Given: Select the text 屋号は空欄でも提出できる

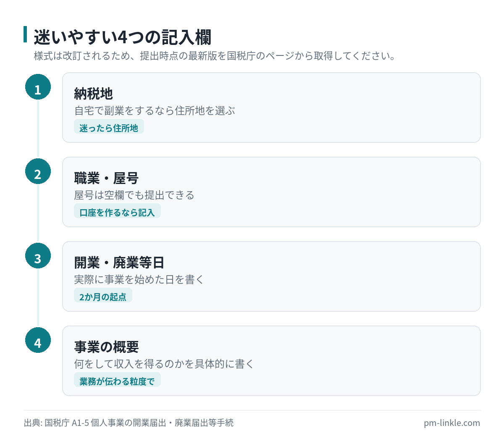Looking at the screenshot, I should 134,195.
